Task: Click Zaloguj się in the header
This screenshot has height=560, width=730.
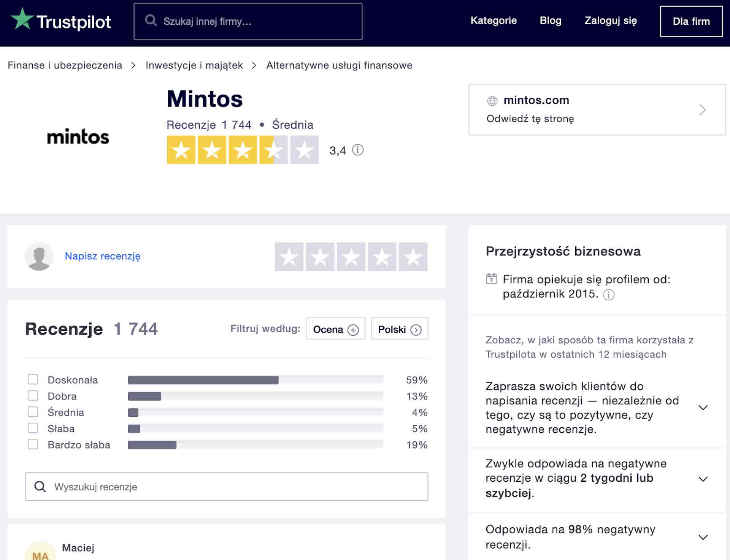Action: pos(611,21)
